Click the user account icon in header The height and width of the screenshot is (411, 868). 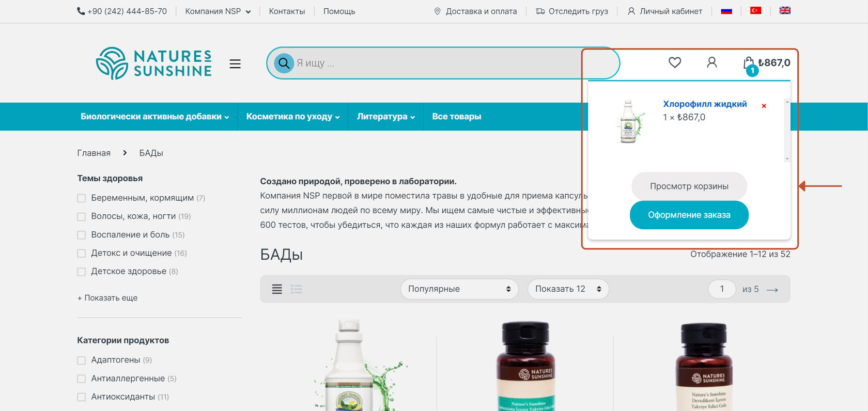pos(711,62)
